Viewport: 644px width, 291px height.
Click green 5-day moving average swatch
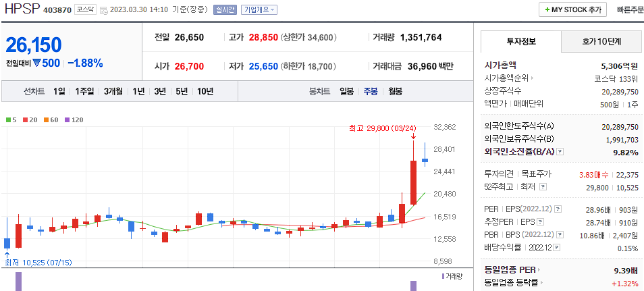click(x=8, y=120)
